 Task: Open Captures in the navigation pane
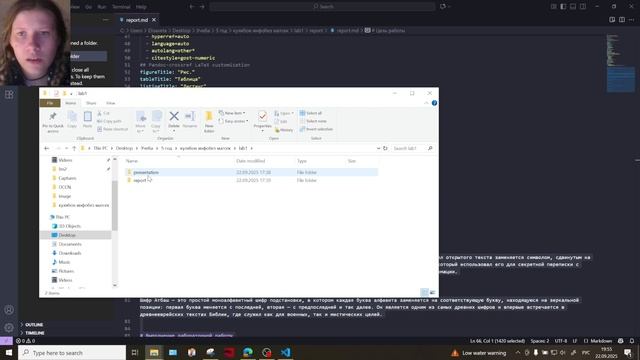tap(67, 178)
